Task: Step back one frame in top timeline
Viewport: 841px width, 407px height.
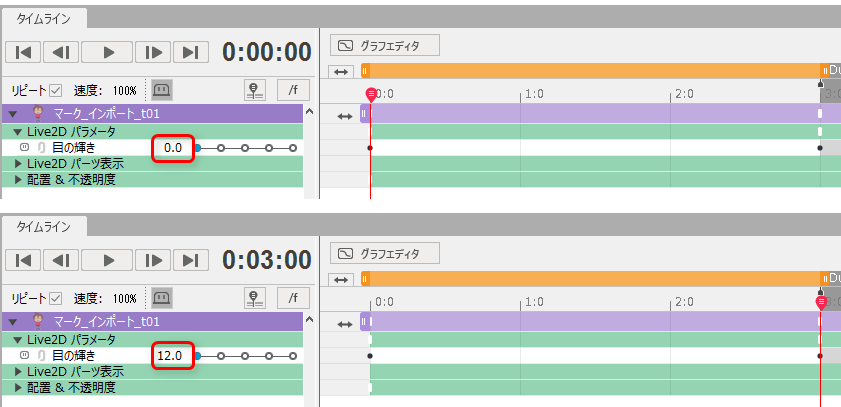Action: [61, 52]
